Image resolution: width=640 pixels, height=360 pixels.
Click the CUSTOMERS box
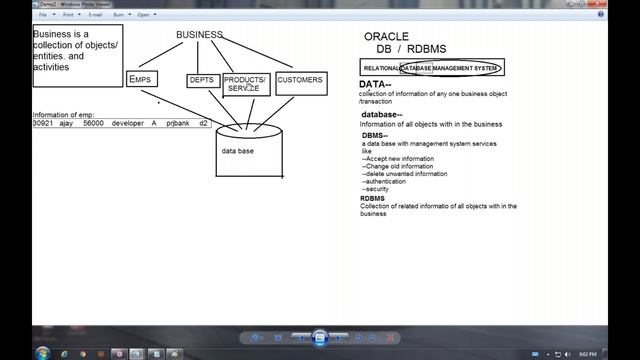(301, 84)
